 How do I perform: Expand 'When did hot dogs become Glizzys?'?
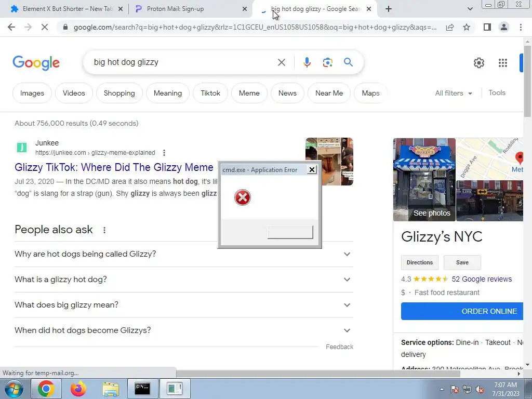tap(184, 330)
